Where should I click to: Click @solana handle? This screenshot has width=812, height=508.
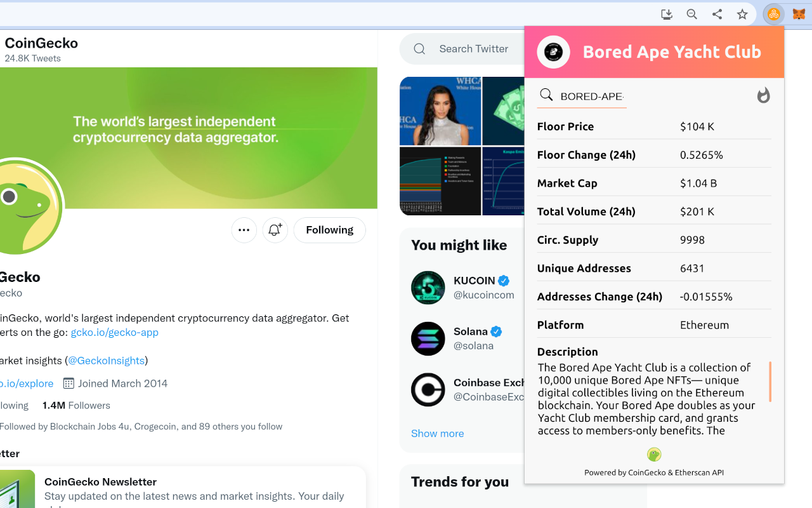click(473, 345)
